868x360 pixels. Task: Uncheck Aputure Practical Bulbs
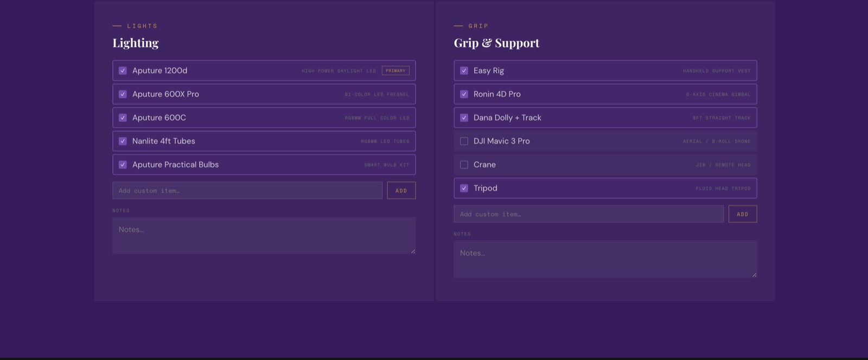[x=123, y=165]
